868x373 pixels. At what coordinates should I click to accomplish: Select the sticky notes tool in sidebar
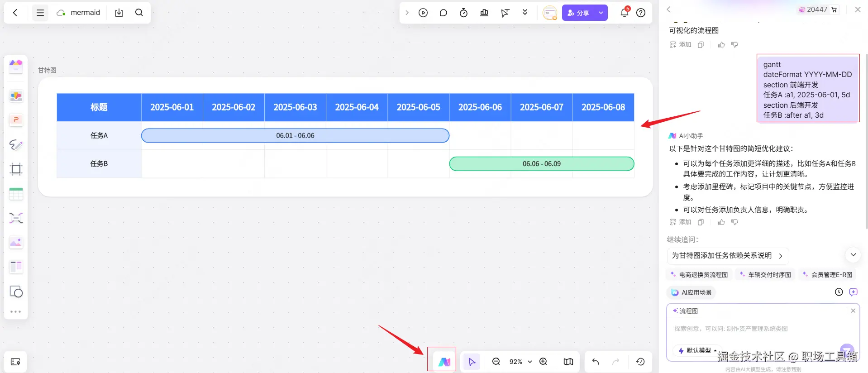click(x=16, y=96)
